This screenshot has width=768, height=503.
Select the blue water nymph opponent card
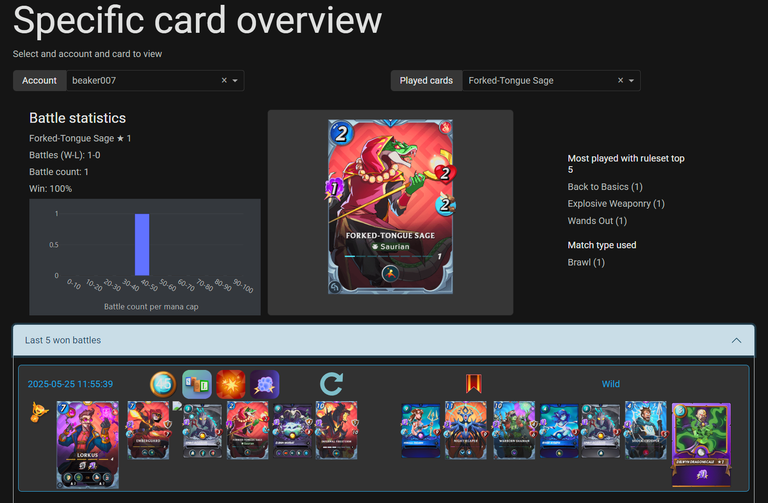(559, 431)
